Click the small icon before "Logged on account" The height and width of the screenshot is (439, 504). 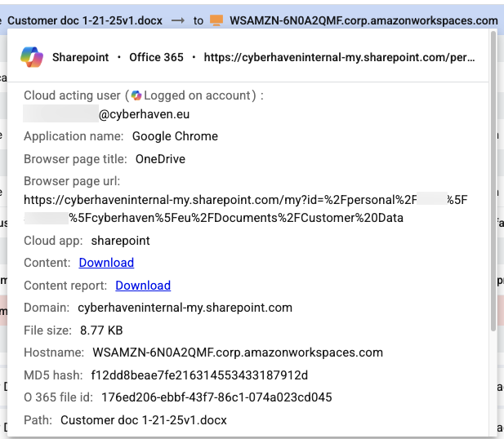pos(136,95)
